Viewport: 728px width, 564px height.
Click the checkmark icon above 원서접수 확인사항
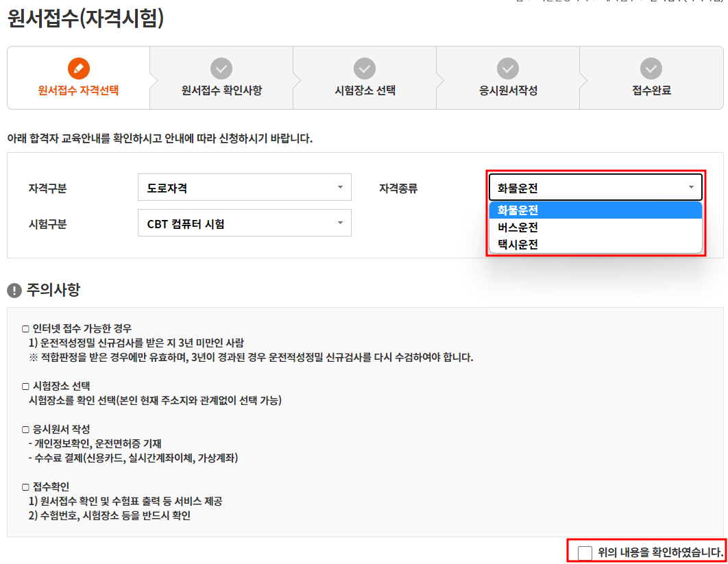coord(221,68)
